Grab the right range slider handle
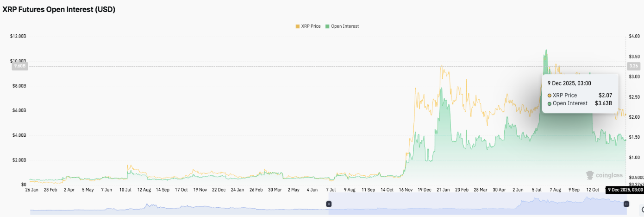Image resolution: width=644 pixels, height=217 pixels. pyautogui.click(x=626, y=204)
